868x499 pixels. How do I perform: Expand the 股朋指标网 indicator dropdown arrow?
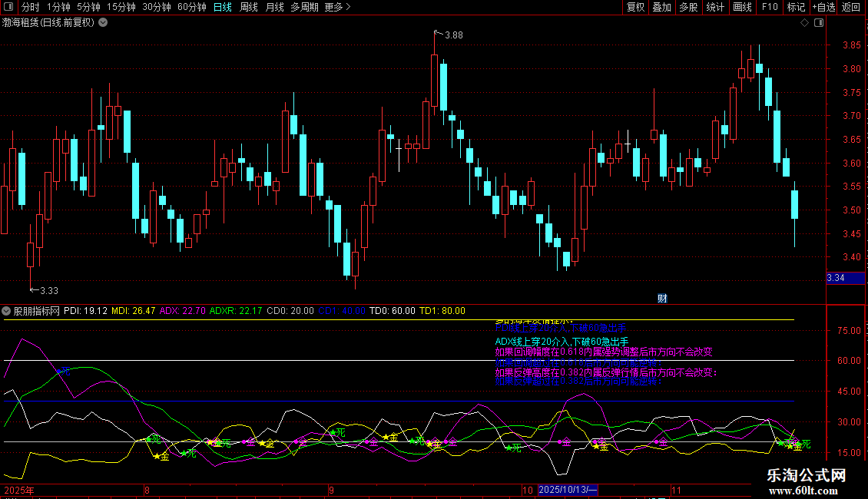pyautogui.click(x=7, y=311)
